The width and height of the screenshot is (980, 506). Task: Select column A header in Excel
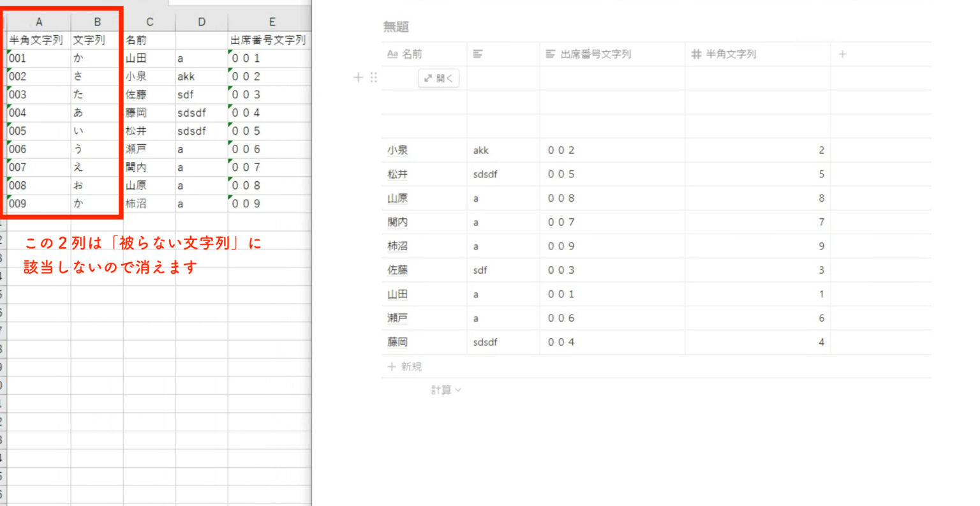coord(39,22)
